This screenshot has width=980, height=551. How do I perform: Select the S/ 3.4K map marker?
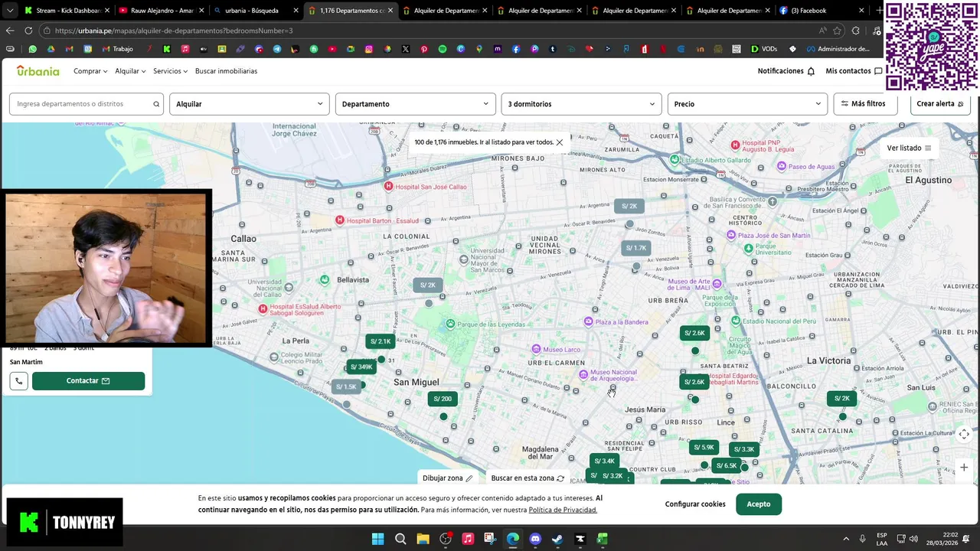605,461
